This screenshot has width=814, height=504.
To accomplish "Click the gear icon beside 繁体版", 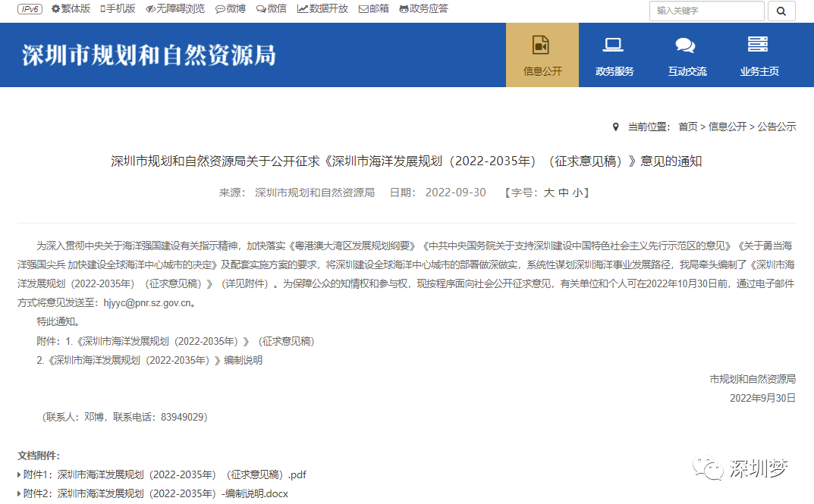I will [x=55, y=9].
